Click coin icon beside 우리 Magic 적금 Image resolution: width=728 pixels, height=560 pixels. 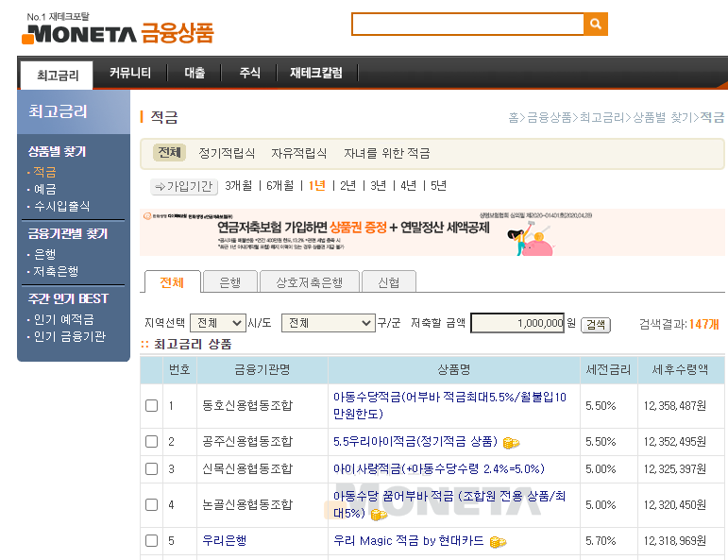[498, 542]
